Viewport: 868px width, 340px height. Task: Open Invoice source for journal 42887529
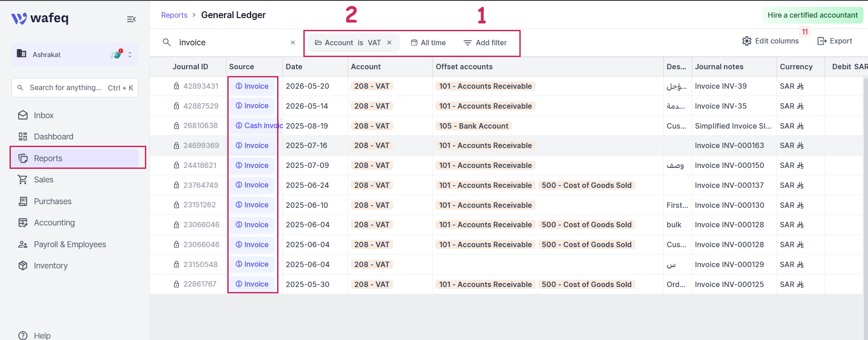pos(252,106)
